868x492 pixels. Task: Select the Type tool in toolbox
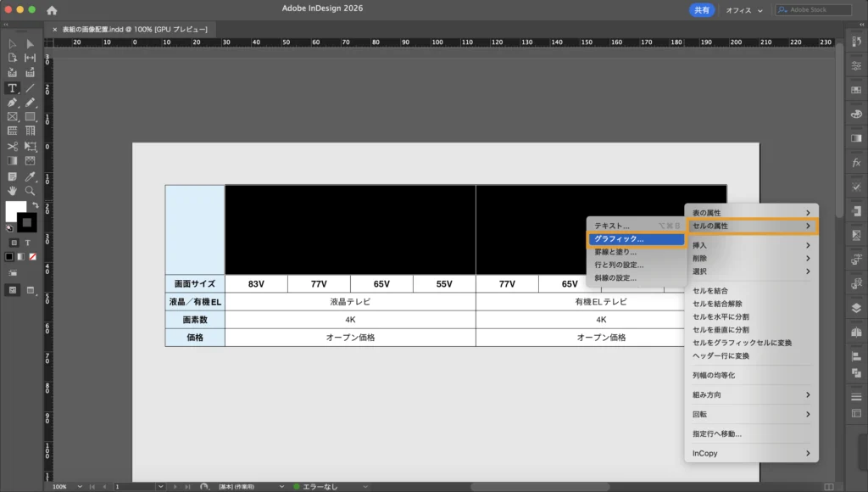(12, 87)
